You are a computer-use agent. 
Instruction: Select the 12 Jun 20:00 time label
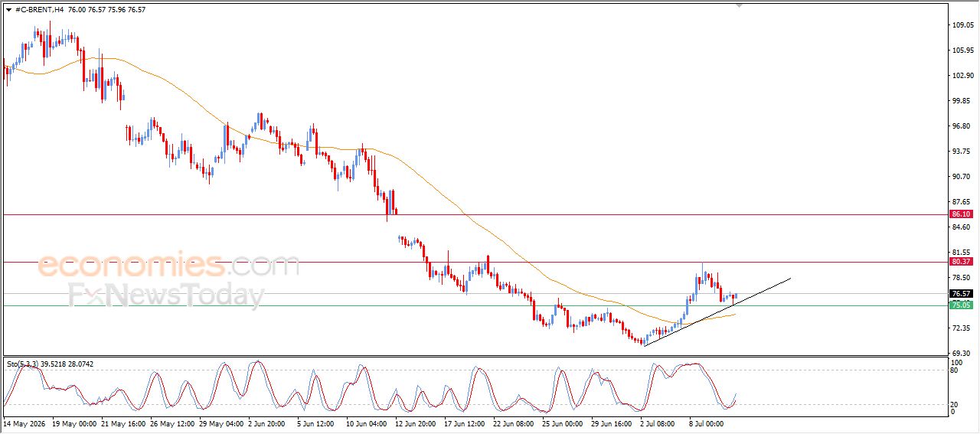[x=414, y=423]
